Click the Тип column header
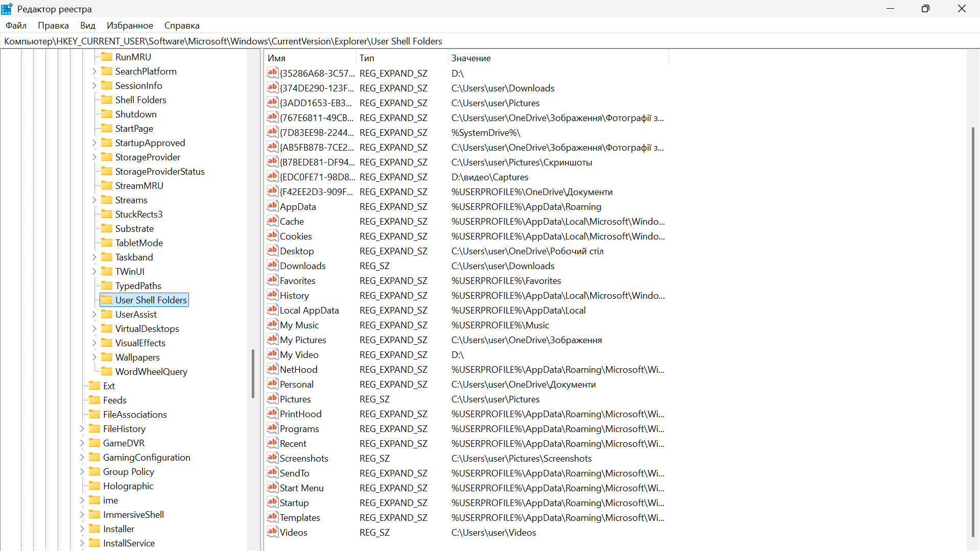The height and width of the screenshot is (551, 980). click(x=402, y=58)
